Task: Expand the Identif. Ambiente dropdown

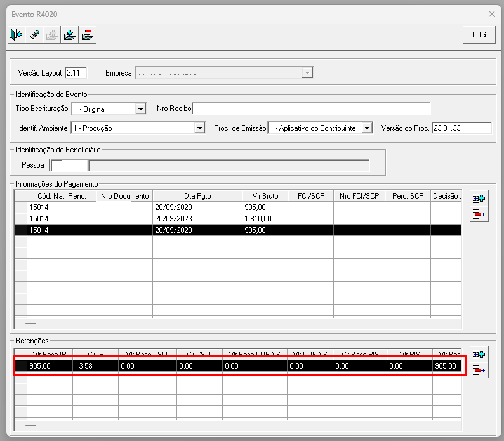Action: [x=199, y=128]
